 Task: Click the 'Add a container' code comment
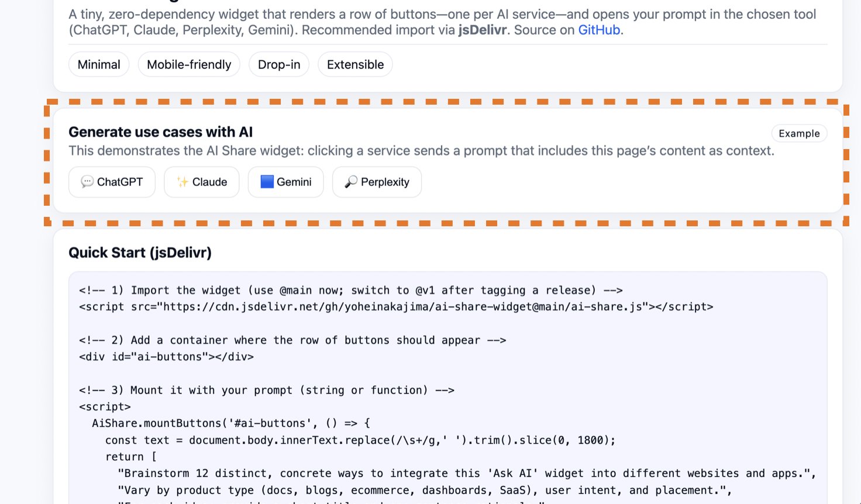coord(292,340)
